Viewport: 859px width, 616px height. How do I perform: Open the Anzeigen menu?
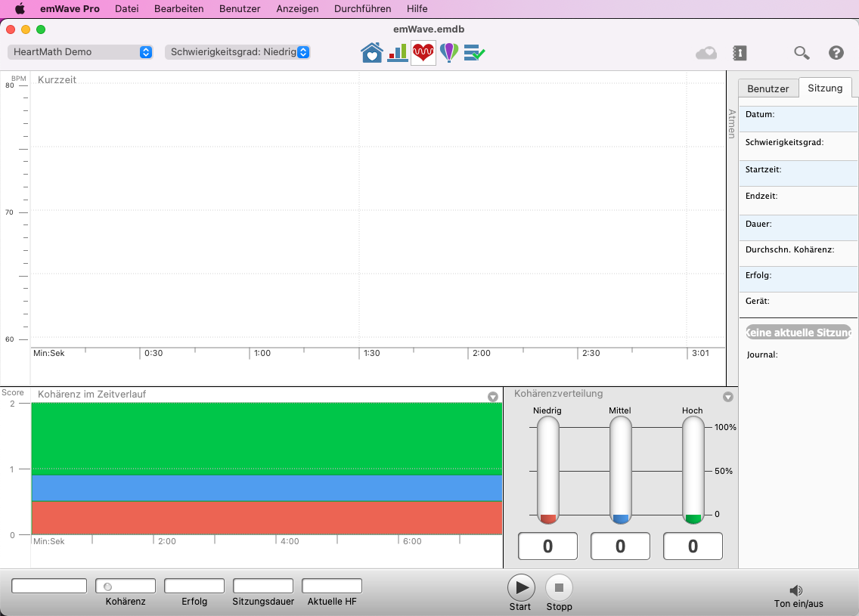[297, 9]
